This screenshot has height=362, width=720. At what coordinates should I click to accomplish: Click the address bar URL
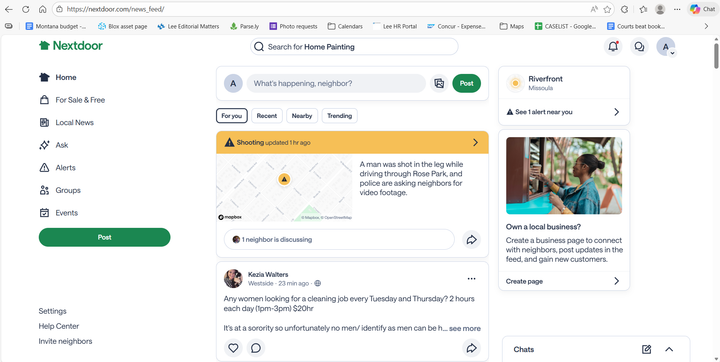115,9
